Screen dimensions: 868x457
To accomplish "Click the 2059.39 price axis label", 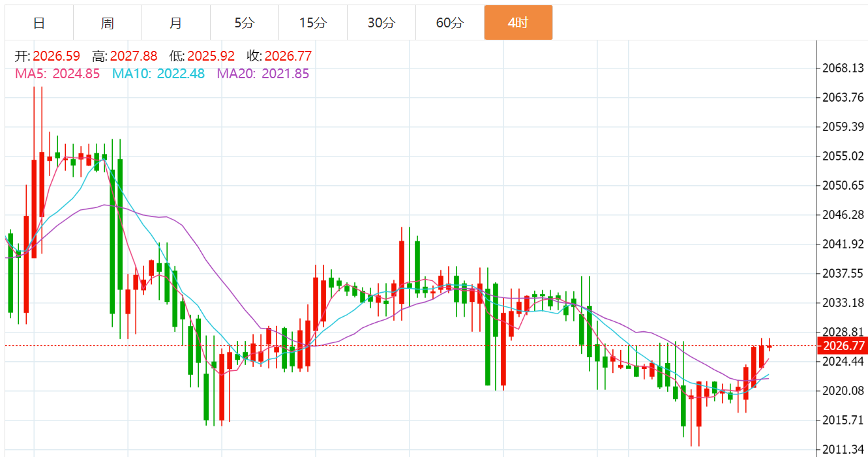I will coord(842,126).
